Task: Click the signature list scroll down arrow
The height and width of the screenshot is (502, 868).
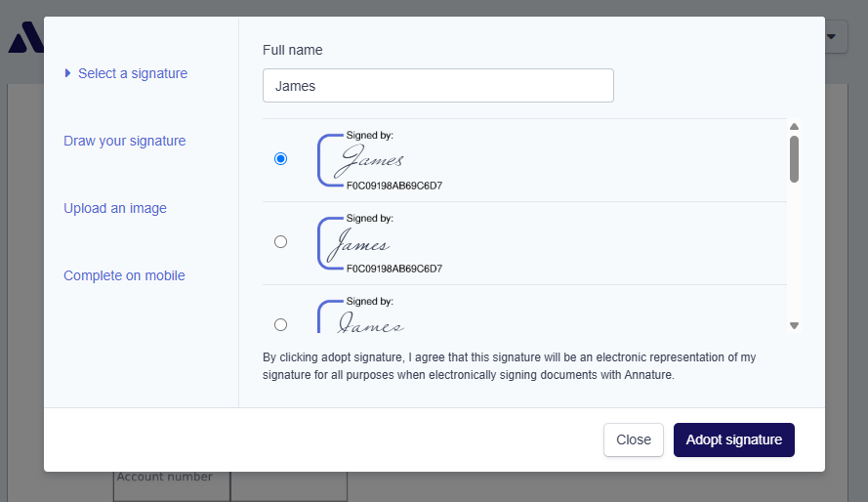Action: point(794,326)
